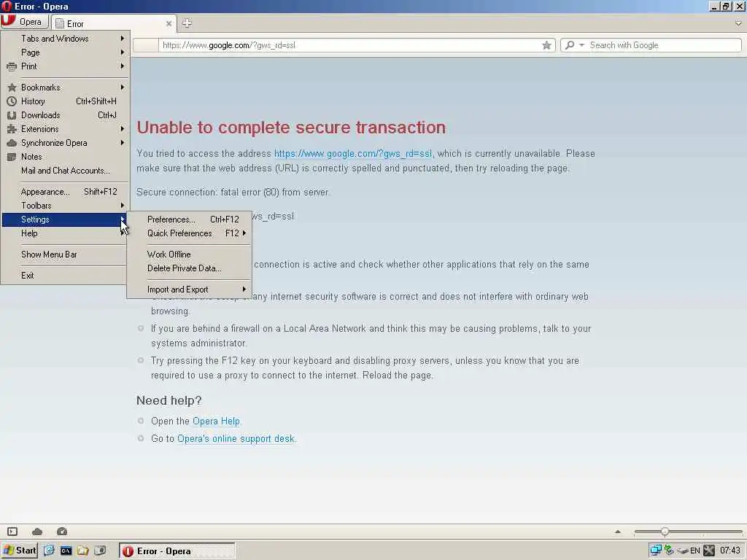
Task: Adjust the zoom slider handle
Action: tap(665, 532)
